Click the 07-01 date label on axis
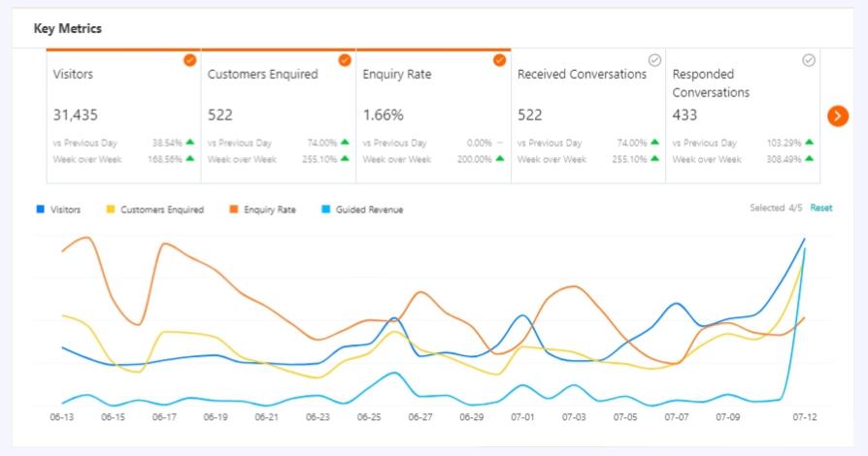Viewport: 868px width, 456px height. 522,417
